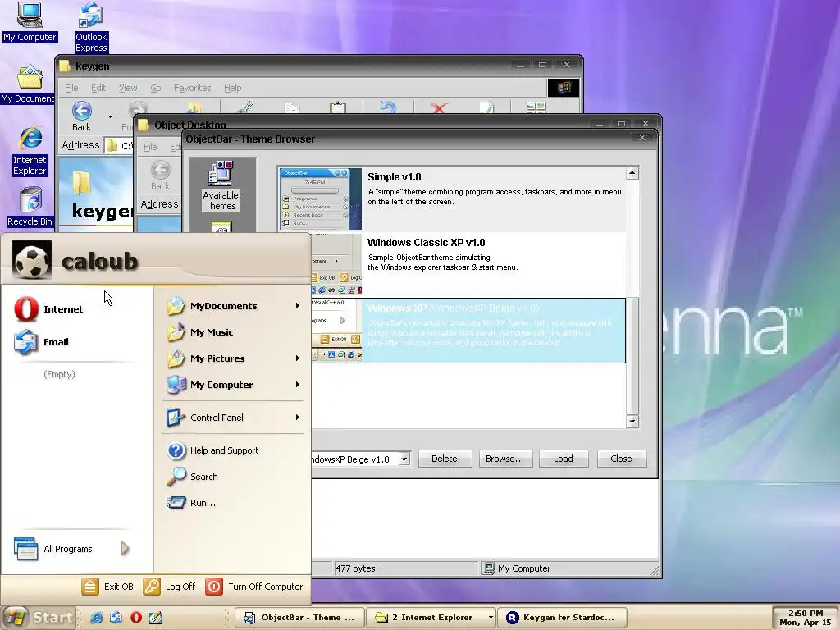Click the Browse... button

[505, 459]
